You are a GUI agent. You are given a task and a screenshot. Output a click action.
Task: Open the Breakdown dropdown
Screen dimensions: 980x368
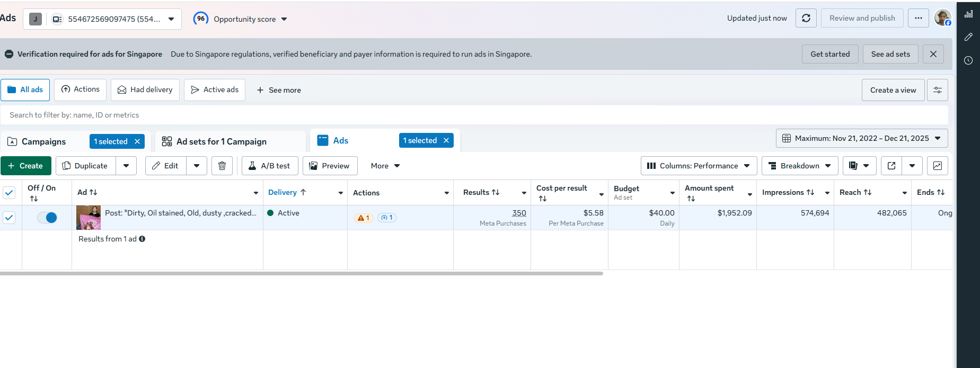(x=800, y=166)
